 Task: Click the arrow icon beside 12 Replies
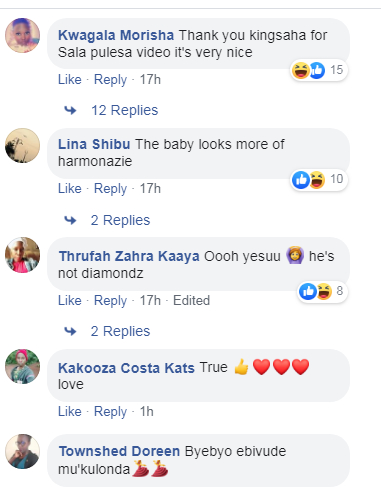point(70,110)
